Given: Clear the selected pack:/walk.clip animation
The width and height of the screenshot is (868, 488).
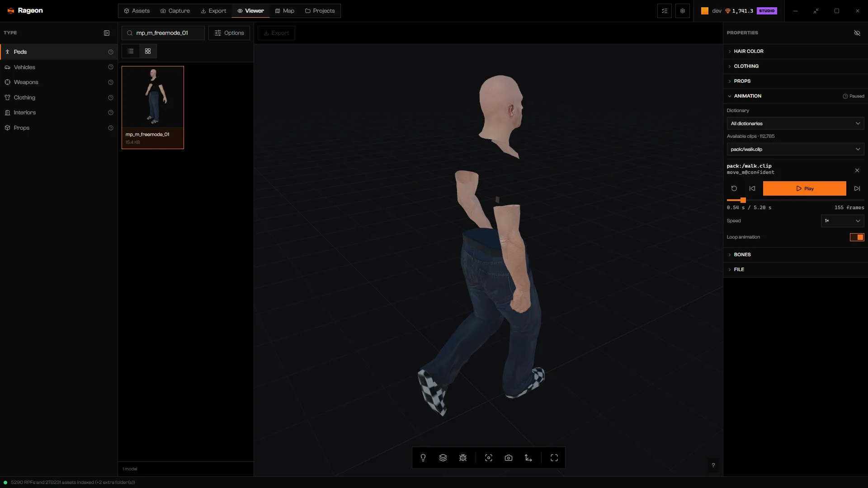Looking at the screenshot, I should click(857, 170).
